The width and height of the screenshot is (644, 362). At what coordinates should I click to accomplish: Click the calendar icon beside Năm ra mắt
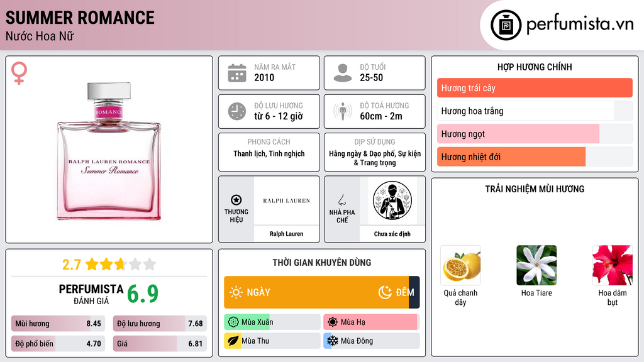[x=237, y=73]
